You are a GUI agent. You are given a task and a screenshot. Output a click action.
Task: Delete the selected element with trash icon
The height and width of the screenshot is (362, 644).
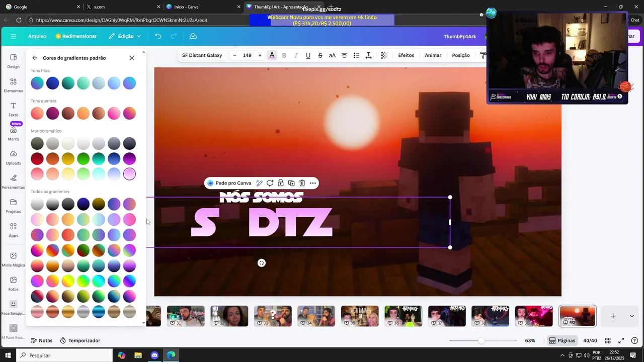[302, 183]
